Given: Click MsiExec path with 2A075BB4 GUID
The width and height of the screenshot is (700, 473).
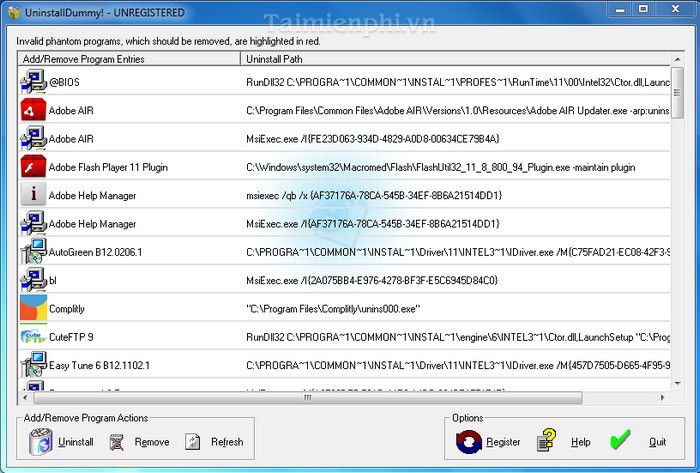Looking at the screenshot, I should pos(372,280).
